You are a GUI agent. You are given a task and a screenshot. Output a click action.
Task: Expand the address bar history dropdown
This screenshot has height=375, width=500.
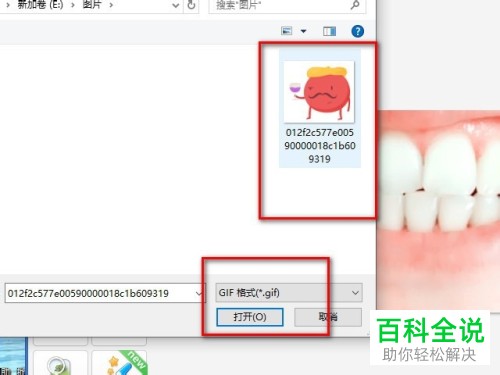[175, 6]
